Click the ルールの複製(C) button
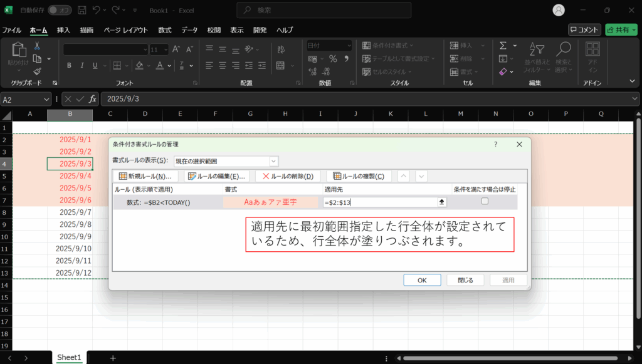The image size is (642, 364). click(359, 176)
